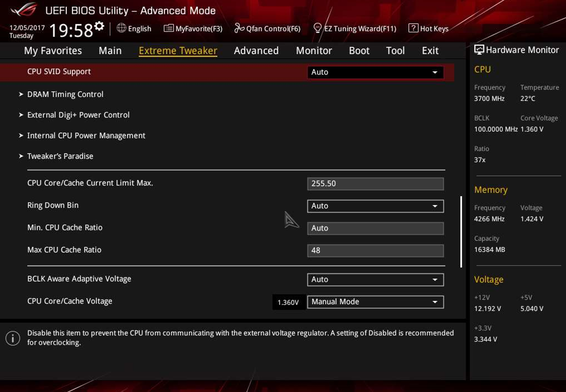566x392 pixels.
Task: Click the CPU frequency value 3700 MHz
Action: [489, 99]
